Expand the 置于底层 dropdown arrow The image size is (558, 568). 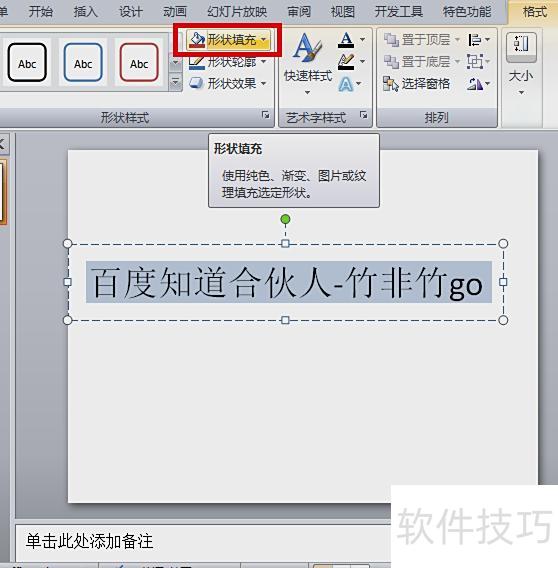(457, 62)
